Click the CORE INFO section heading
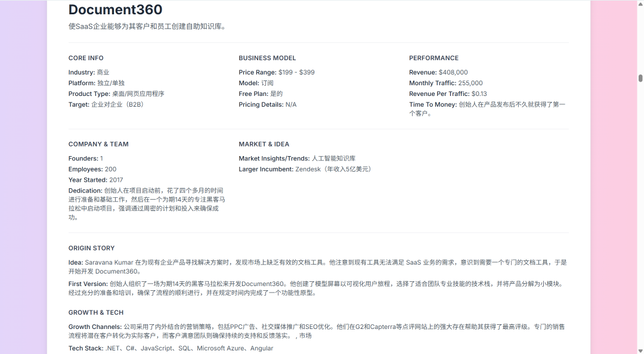 [86, 58]
